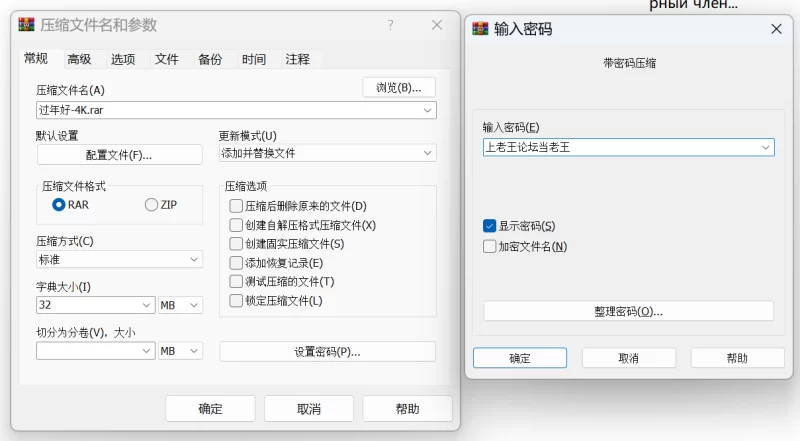Click the 压缩文件名 input field
This screenshot has height=441, width=800.
point(228,110)
